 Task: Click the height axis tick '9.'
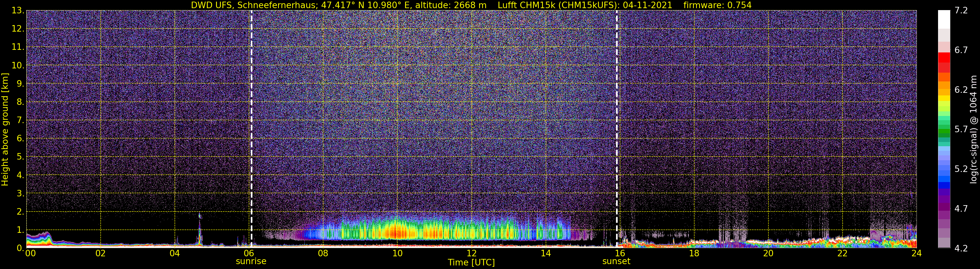tap(20, 84)
